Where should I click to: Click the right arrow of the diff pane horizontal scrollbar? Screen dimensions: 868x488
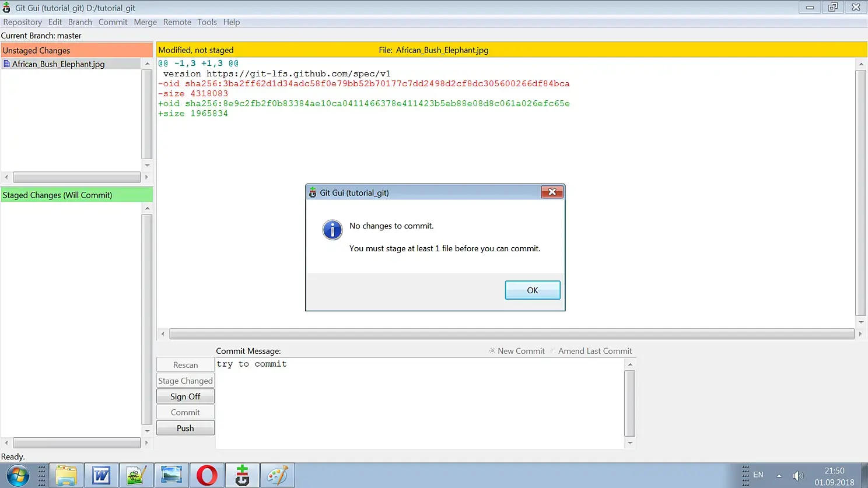[860, 334]
